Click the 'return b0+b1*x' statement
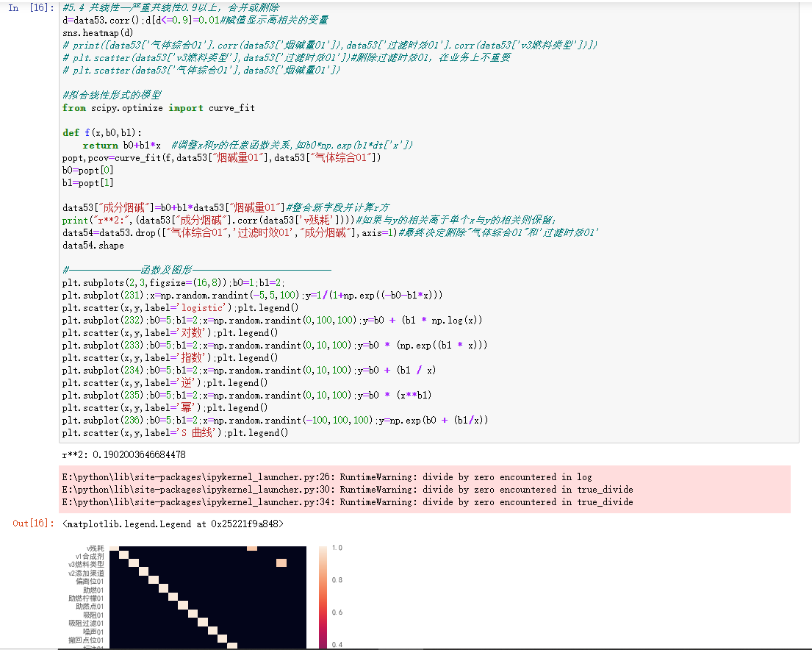 click(x=122, y=145)
